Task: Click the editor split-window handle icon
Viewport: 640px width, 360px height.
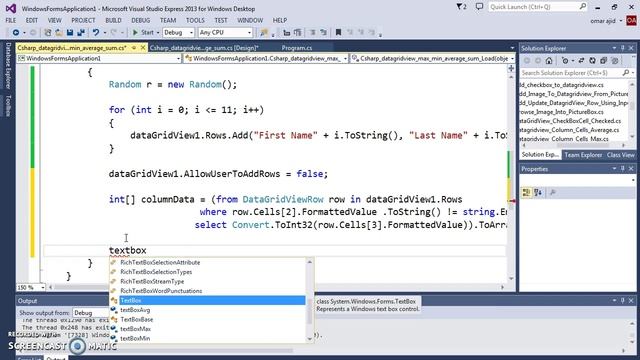Action: (511, 69)
